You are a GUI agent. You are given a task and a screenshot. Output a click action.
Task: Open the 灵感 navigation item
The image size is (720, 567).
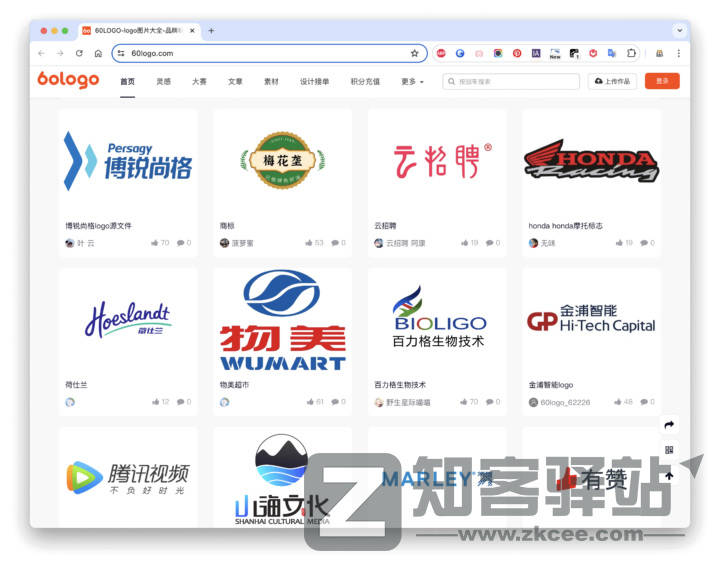click(x=163, y=82)
